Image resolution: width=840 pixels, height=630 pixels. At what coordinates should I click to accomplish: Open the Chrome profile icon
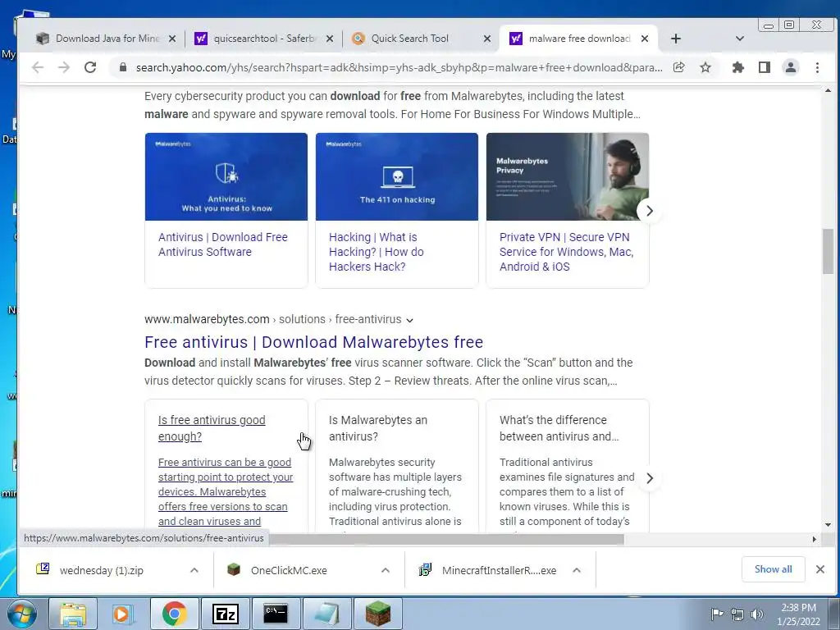791,67
